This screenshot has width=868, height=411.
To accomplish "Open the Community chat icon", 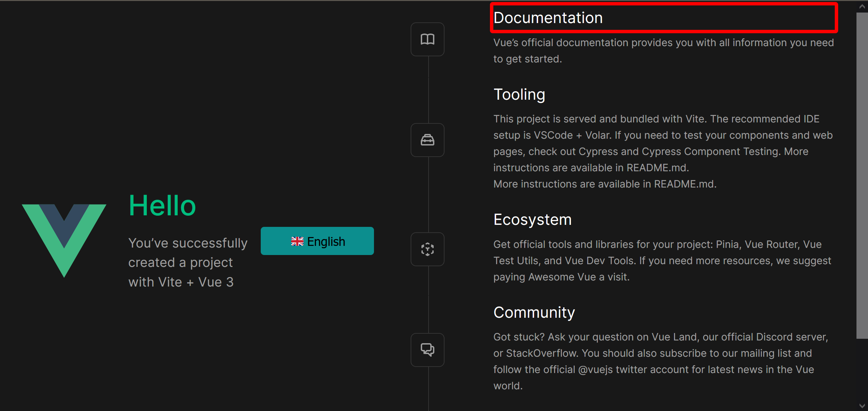I will (427, 350).
